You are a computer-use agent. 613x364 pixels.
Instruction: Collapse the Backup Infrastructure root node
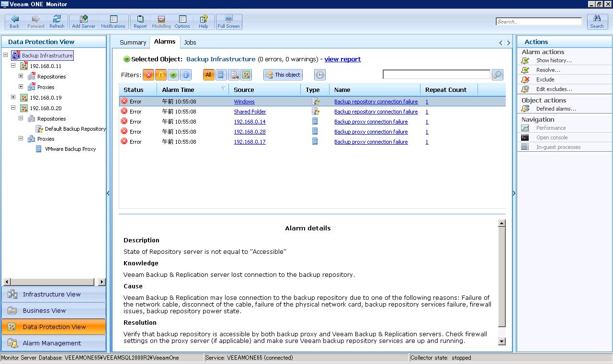tap(6, 55)
